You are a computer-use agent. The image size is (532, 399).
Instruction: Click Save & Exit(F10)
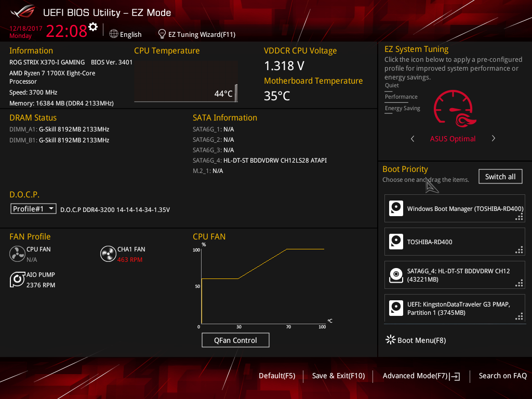coord(338,376)
